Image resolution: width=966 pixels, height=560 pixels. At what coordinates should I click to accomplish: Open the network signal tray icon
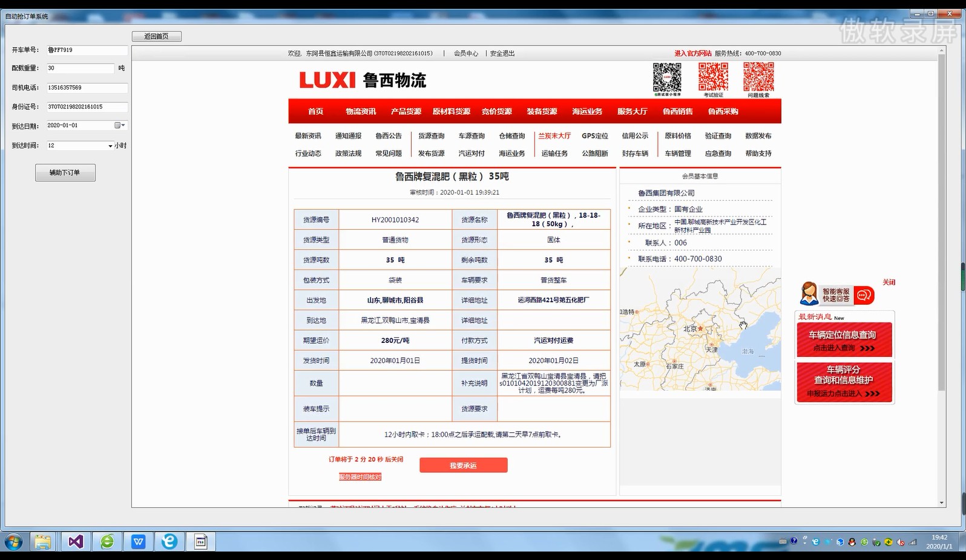pyautogui.click(x=913, y=542)
